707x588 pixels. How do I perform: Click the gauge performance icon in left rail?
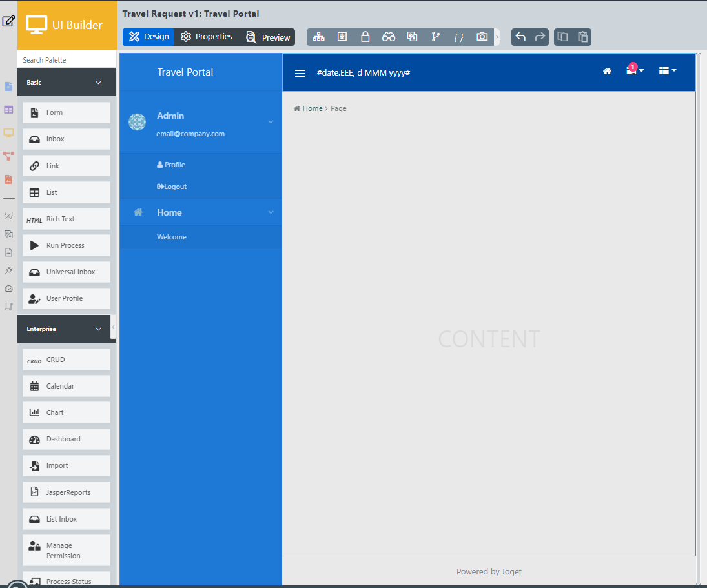click(8, 289)
